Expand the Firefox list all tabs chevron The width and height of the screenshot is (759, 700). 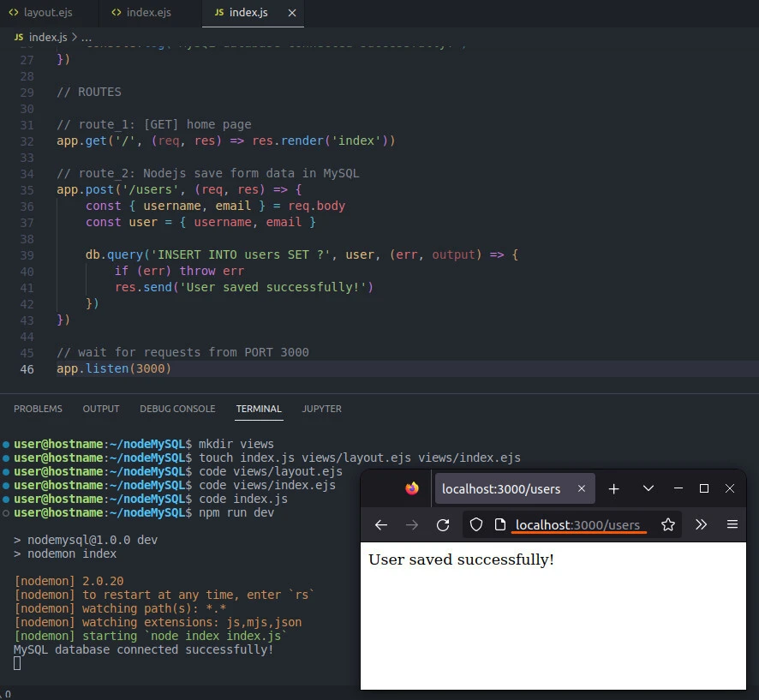648,488
